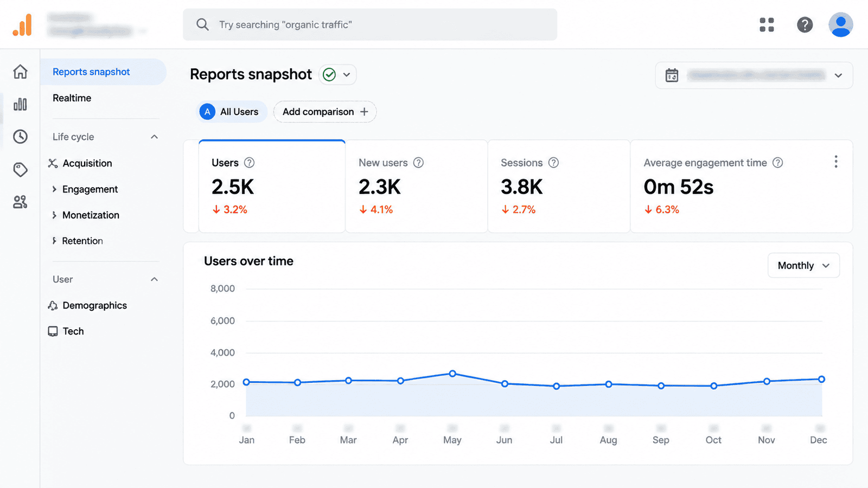Collapse the User section
Screen dimensions: 868x488
154,279
